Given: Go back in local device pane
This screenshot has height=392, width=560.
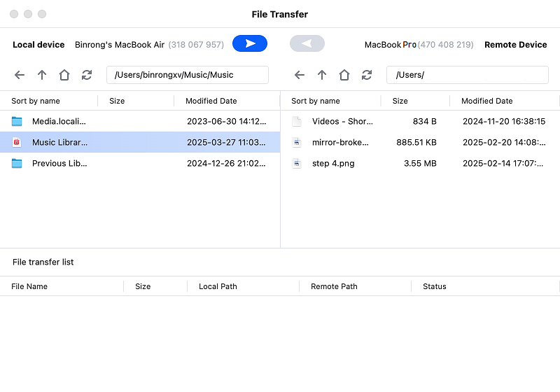Looking at the screenshot, I should pos(20,75).
